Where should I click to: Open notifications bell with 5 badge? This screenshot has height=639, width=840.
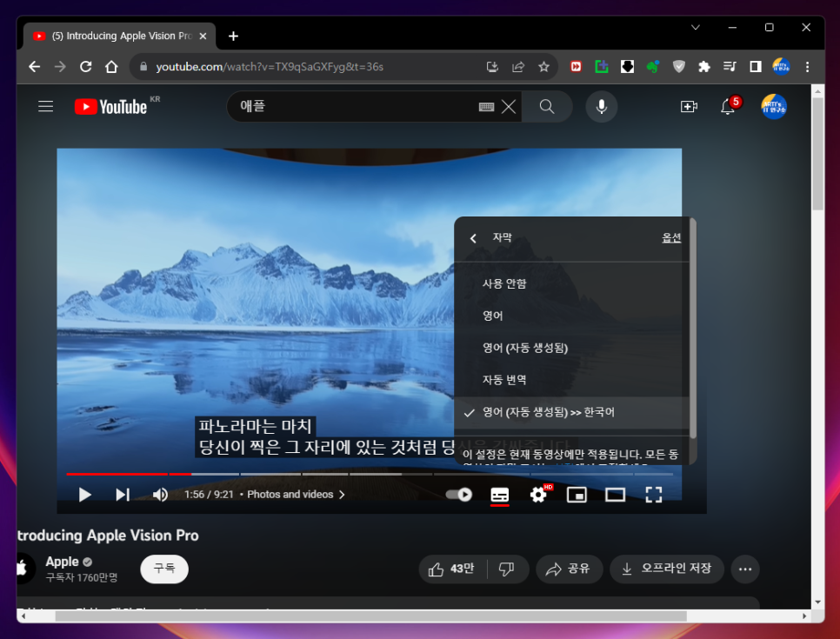click(x=729, y=106)
